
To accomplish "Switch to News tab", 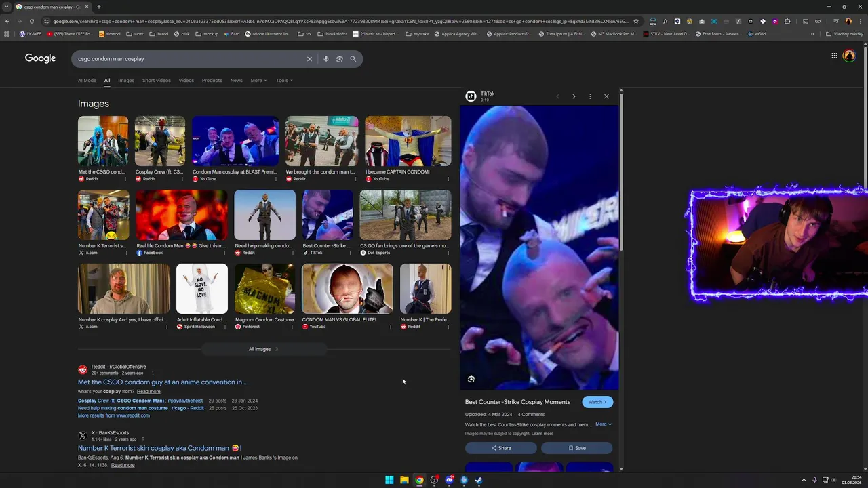I will (236, 80).
